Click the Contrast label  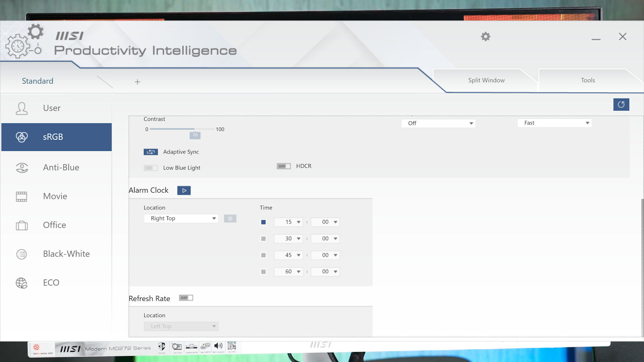pyautogui.click(x=154, y=119)
